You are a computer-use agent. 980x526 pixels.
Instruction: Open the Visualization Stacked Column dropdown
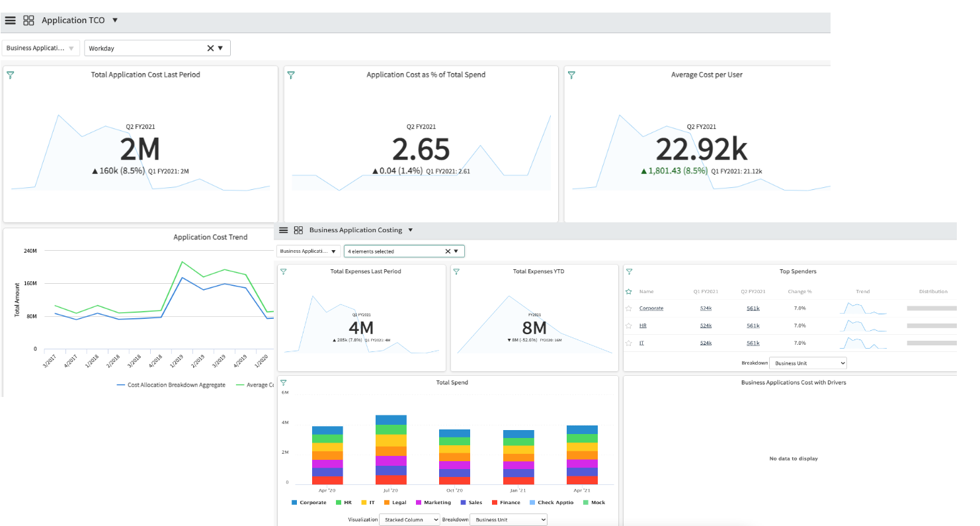(409, 519)
